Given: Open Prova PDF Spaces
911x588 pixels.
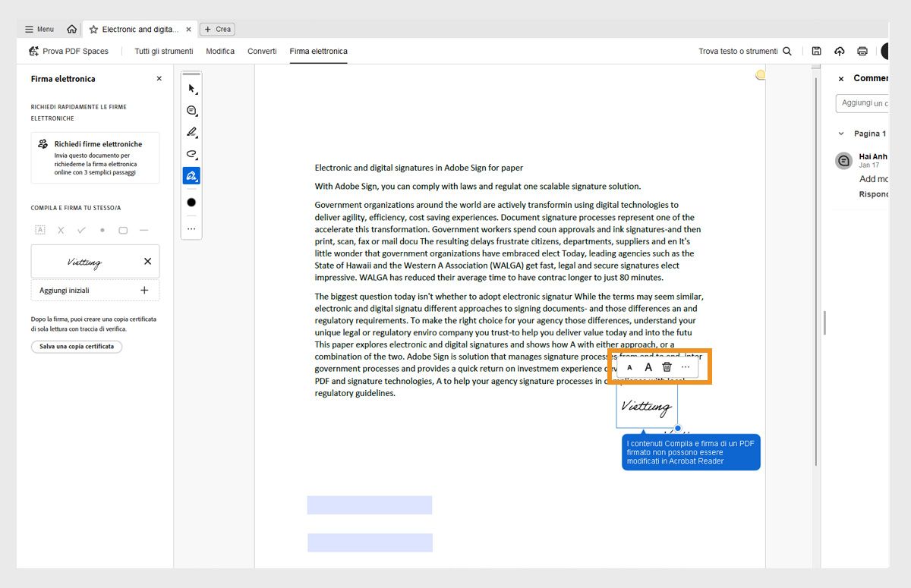Looking at the screenshot, I should (68, 51).
